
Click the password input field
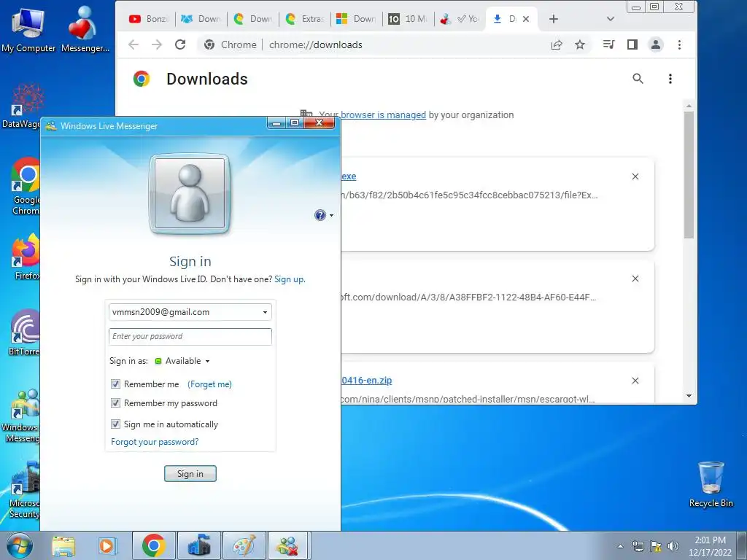click(190, 337)
